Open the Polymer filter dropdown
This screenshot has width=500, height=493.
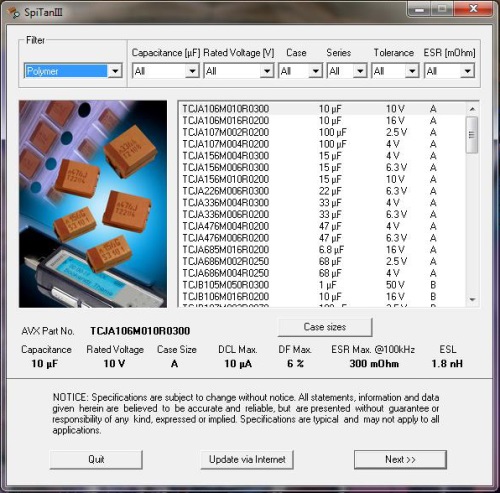pos(73,71)
